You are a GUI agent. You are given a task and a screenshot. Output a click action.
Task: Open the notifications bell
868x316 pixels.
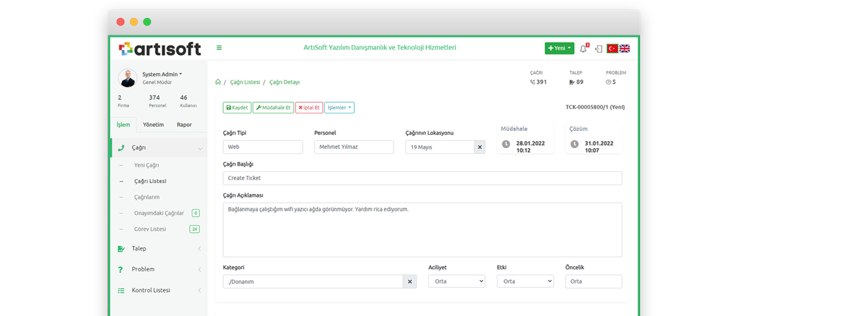pyautogui.click(x=583, y=49)
